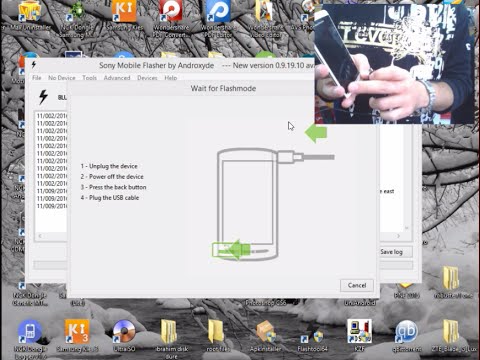This screenshot has width=480, height=360.
Task: Click the log's right scroll arrow
Action: [399, 236]
